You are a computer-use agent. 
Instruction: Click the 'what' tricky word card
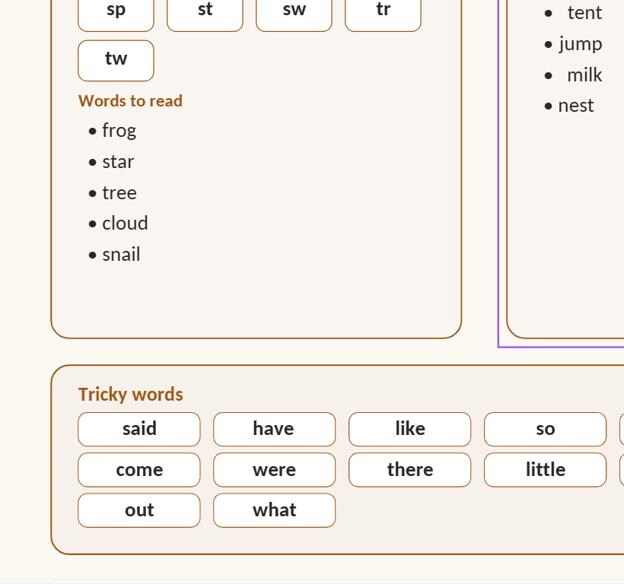click(275, 511)
